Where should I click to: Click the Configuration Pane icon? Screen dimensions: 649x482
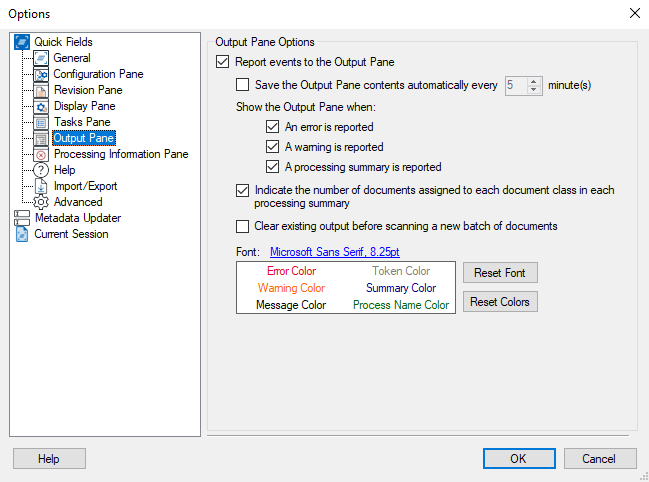[41, 74]
